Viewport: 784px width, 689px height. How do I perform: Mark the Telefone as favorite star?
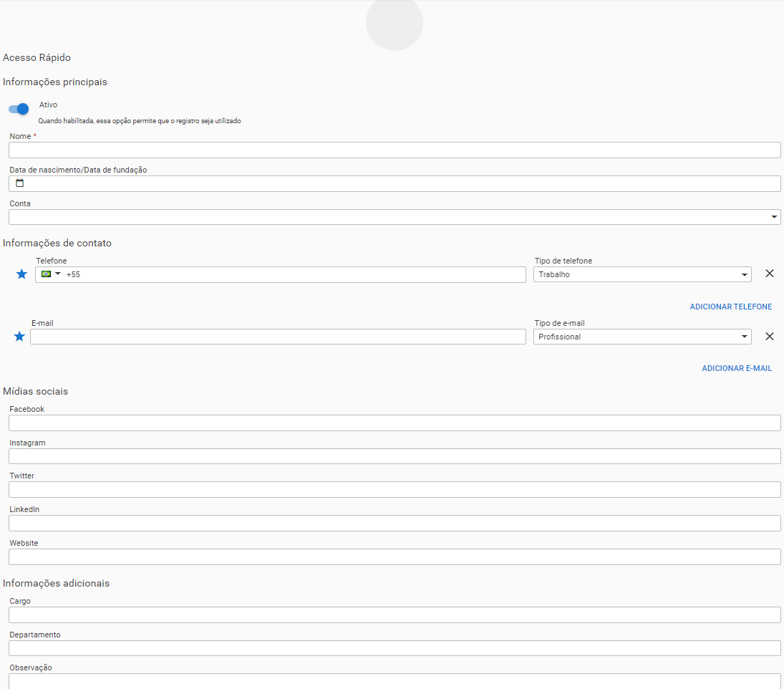click(21, 274)
